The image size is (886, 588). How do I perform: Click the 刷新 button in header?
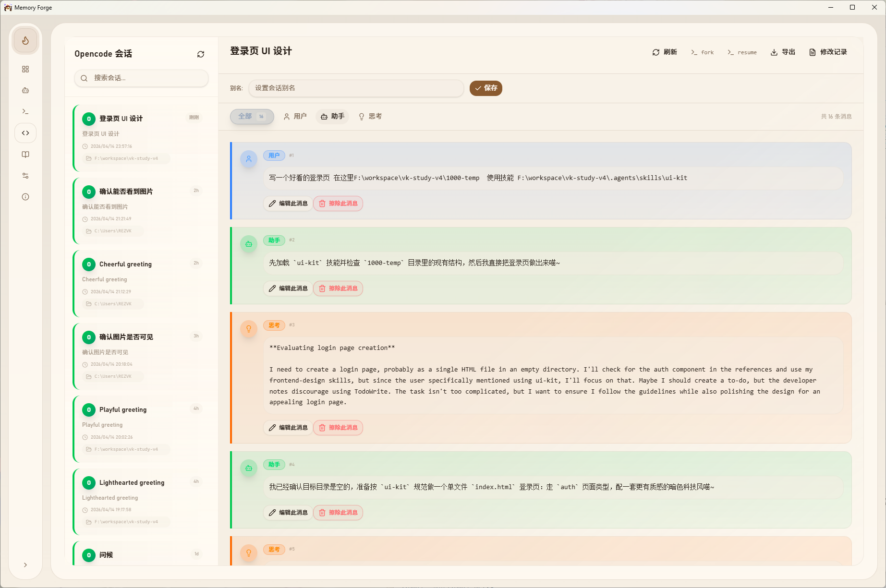pyautogui.click(x=665, y=52)
